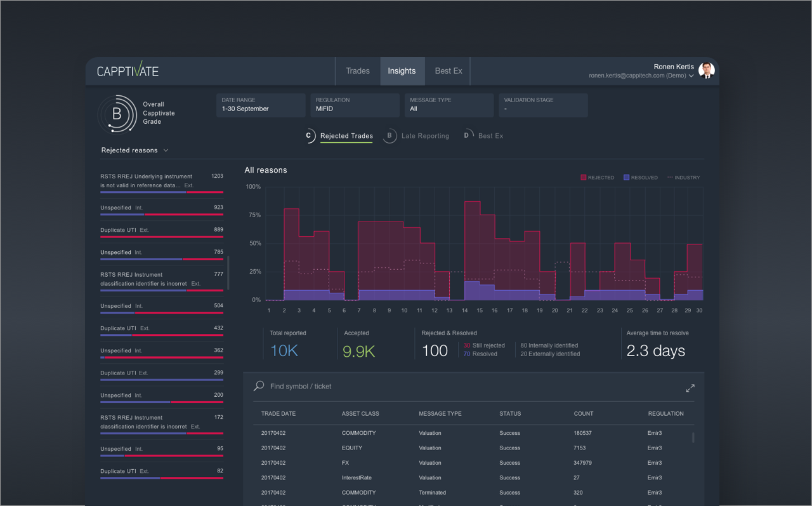Click the FX asset class cell

[x=346, y=463]
